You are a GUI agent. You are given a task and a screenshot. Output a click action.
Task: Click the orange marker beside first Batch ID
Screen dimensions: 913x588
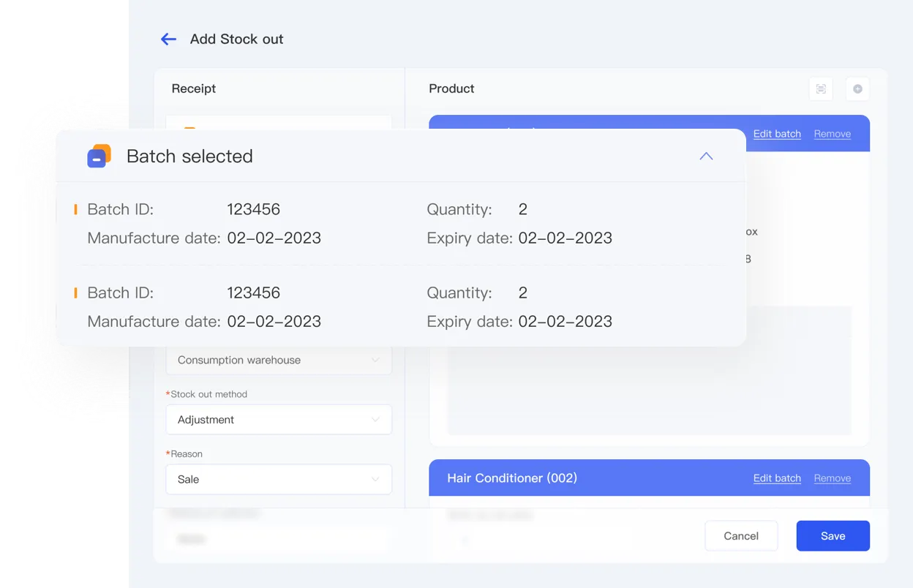(x=76, y=209)
